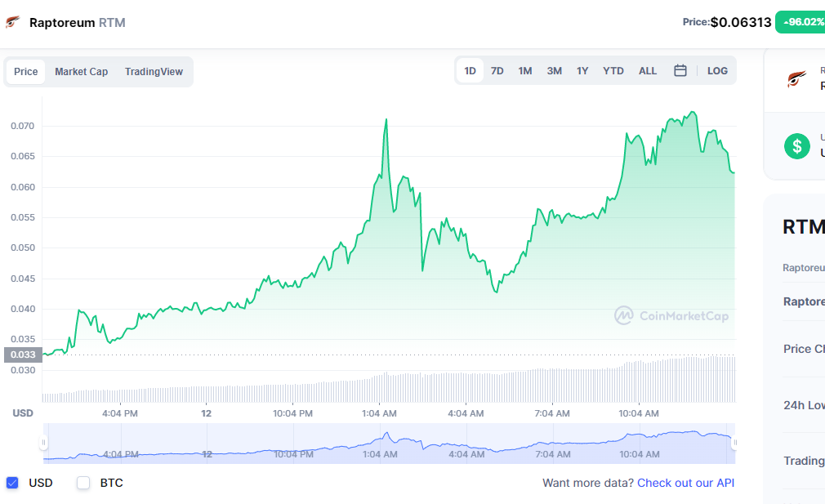Click the 0.045 price axis label
Viewport: 825px width, 504px height.
[23, 279]
